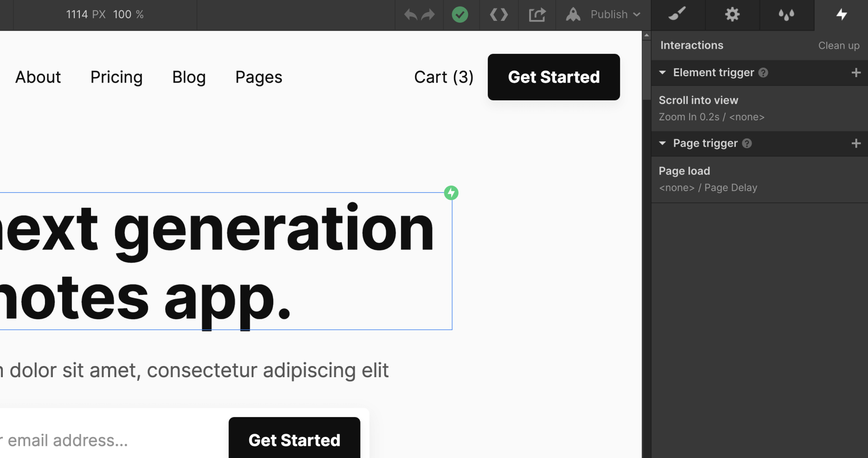Collapse the Page trigger section
Image resolution: width=868 pixels, height=458 pixels.
[662, 143]
